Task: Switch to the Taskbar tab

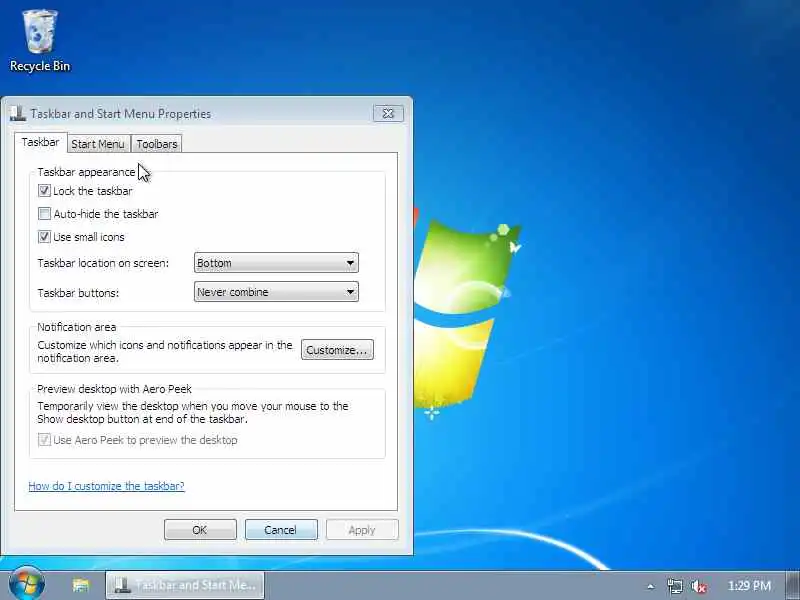Action: click(x=40, y=142)
